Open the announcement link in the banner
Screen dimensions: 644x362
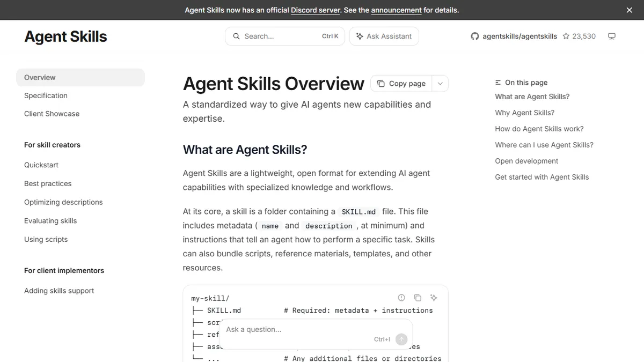tap(396, 10)
